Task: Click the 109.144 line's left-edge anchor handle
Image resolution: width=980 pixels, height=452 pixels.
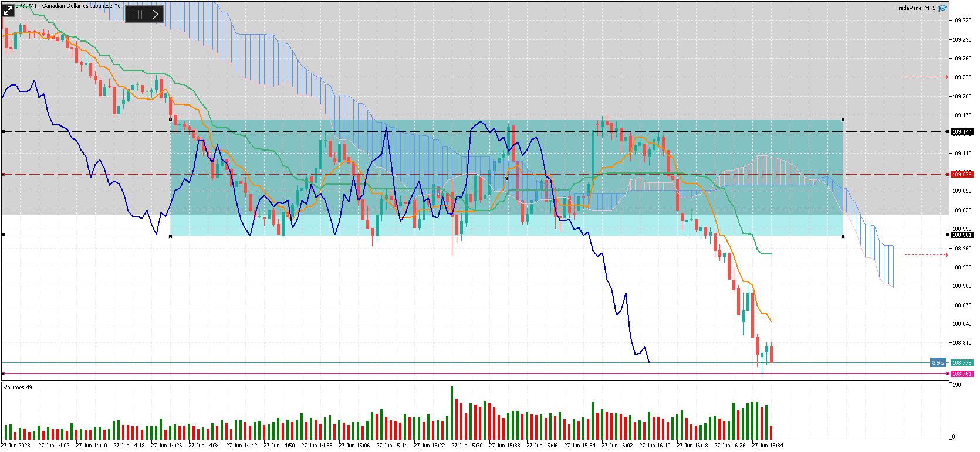Action: [3, 132]
